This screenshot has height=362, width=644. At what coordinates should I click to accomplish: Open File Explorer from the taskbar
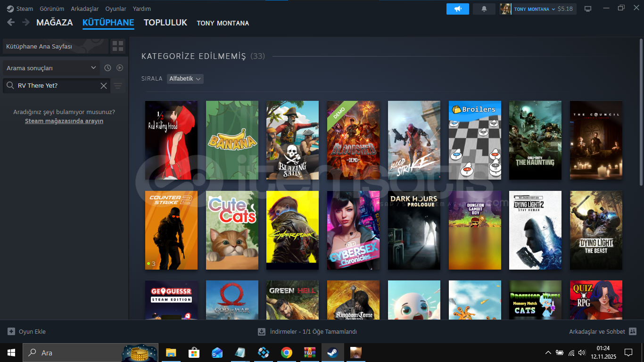tap(171, 353)
